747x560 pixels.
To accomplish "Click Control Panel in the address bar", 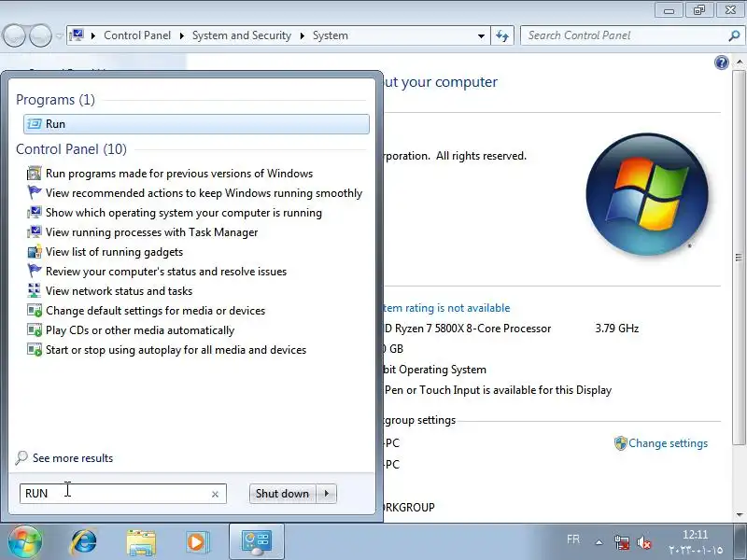I will click(x=137, y=35).
